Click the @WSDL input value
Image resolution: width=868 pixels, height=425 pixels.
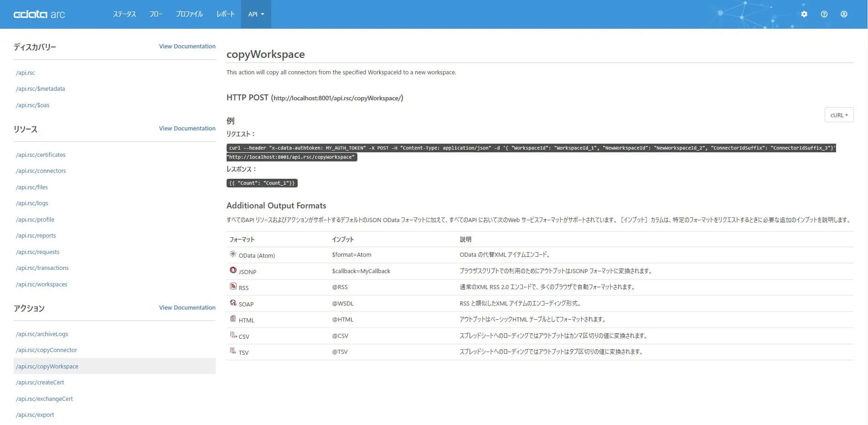pos(343,304)
